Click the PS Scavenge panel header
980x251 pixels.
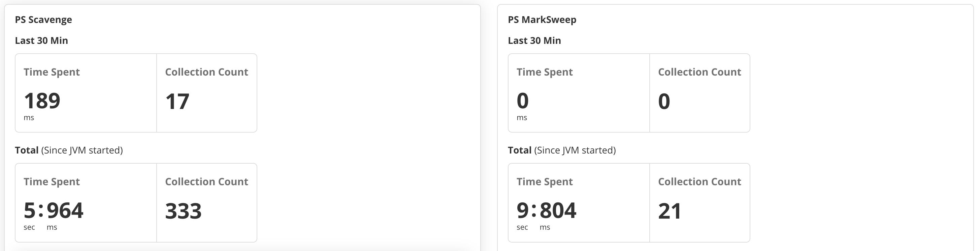pyautogui.click(x=43, y=20)
